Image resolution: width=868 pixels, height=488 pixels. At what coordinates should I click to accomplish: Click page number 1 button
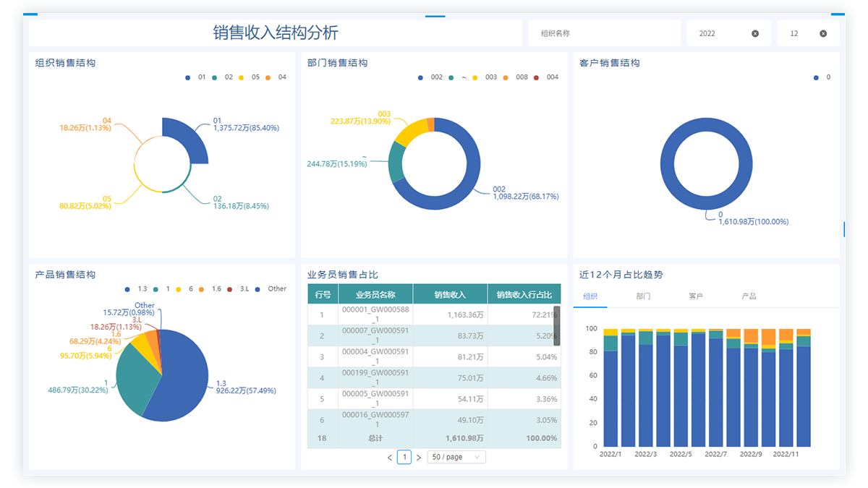[x=404, y=458]
